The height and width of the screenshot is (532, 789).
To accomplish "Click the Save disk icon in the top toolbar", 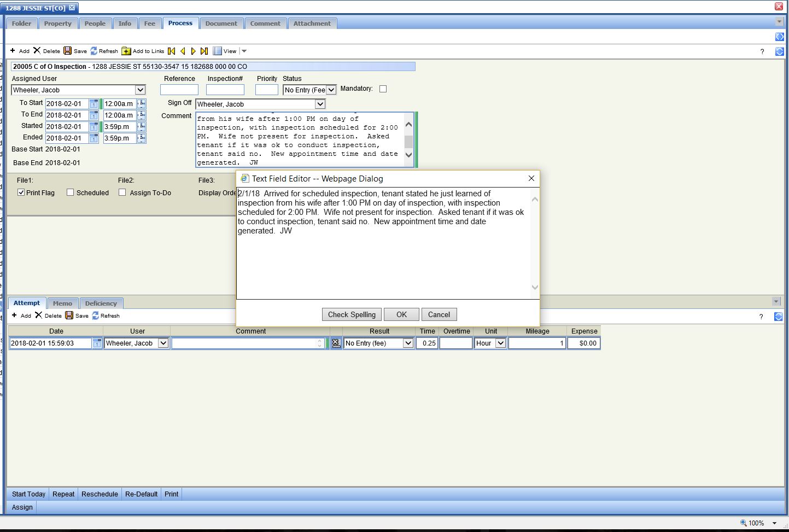I will (68, 51).
